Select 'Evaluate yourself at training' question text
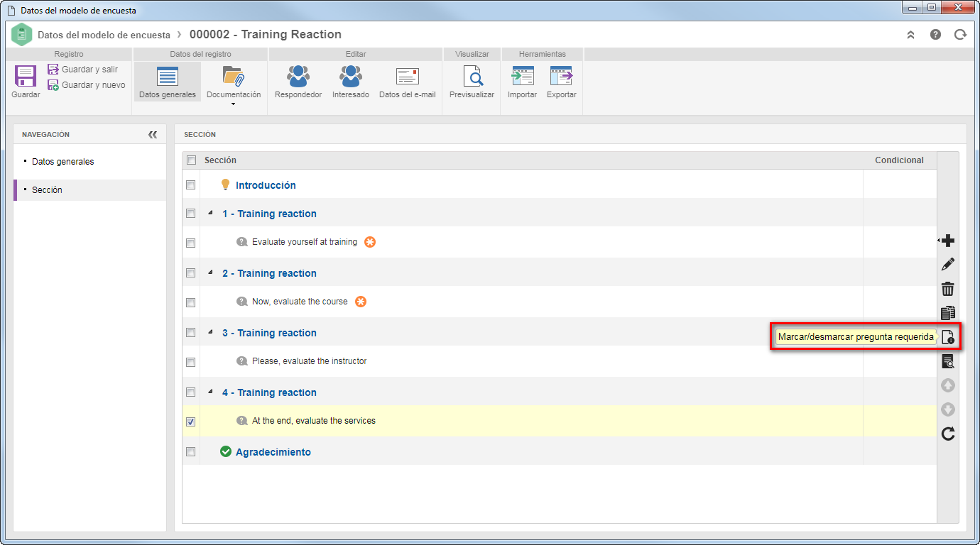This screenshot has height=545, width=980. (x=305, y=242)
